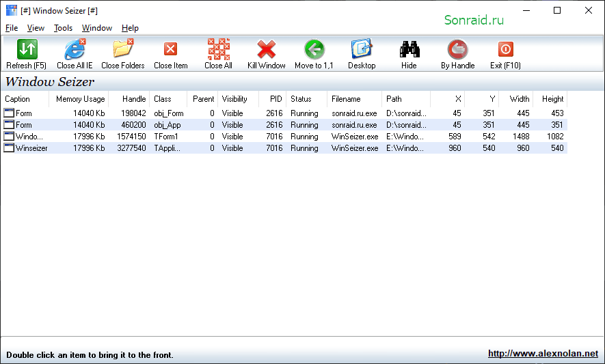
Task: Open the Help menu
Action: (x=130, y=28)
